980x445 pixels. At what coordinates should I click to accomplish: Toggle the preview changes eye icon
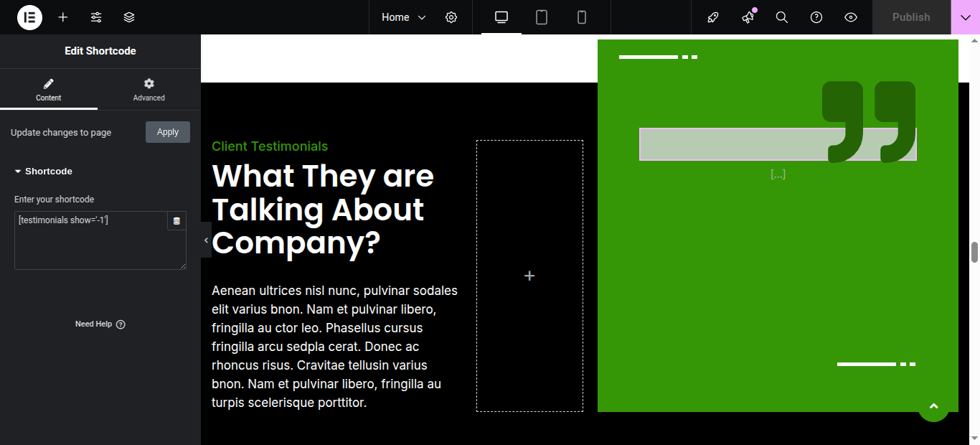coord(851,17)
